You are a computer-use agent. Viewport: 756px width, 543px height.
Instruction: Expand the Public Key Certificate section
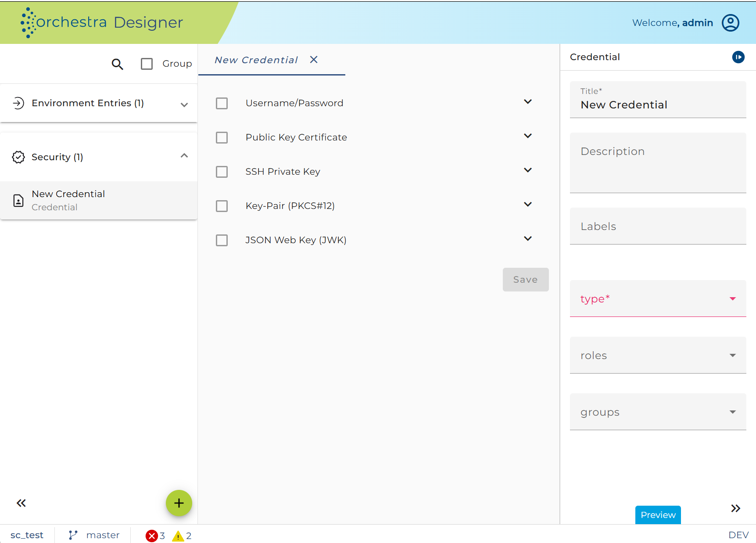[528, 136]
